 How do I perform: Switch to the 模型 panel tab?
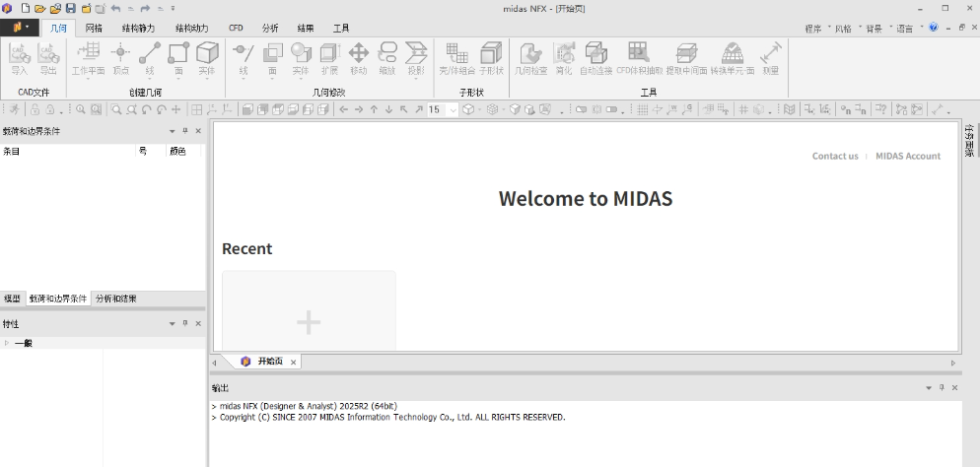point(12,299)
